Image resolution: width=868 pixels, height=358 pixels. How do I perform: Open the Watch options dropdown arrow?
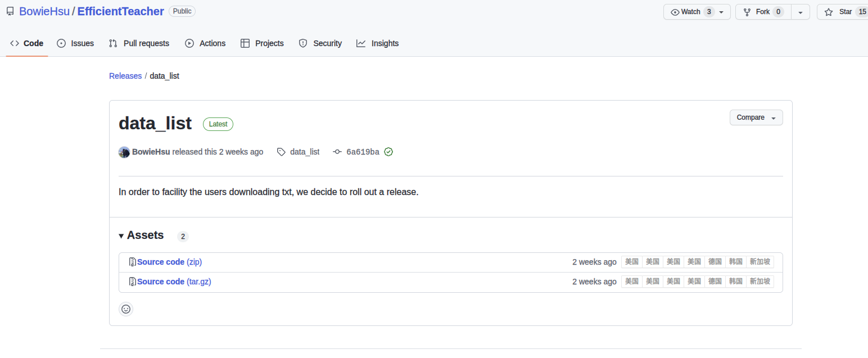pos(721,11)
